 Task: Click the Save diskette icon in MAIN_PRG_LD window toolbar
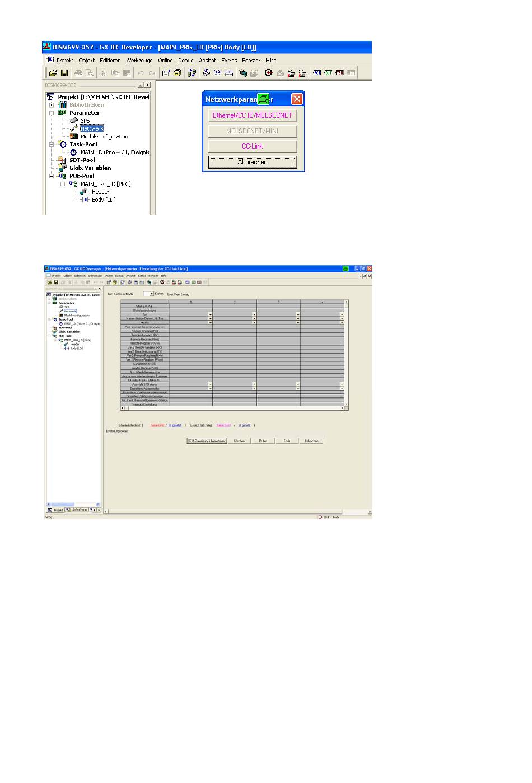(x=64, y=73)
